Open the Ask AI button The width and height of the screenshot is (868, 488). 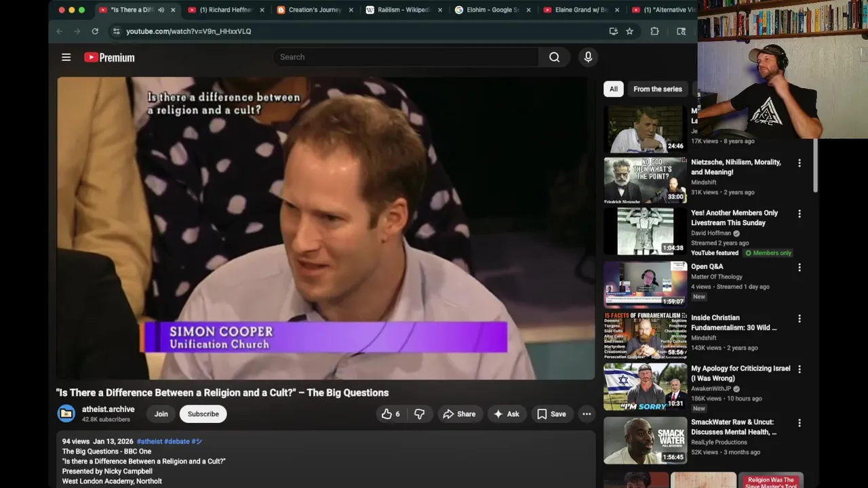(x=506, y=414)
